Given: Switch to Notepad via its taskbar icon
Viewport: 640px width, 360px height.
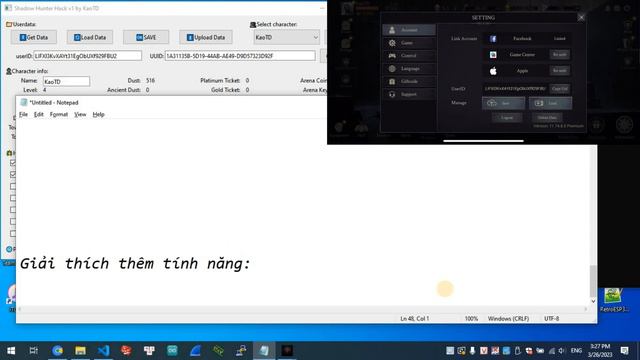Looking at the screenshot, I should click(264, 351).
